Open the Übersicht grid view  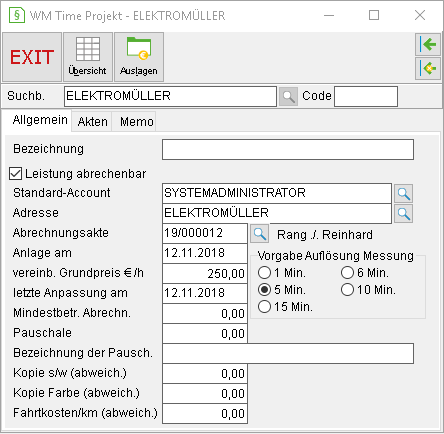point(88,57)
